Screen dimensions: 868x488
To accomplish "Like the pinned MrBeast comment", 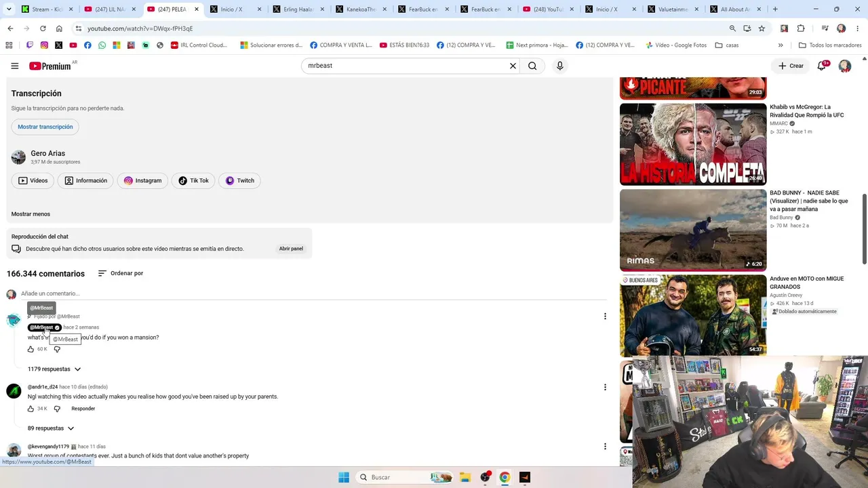I will tap(31, 349).
